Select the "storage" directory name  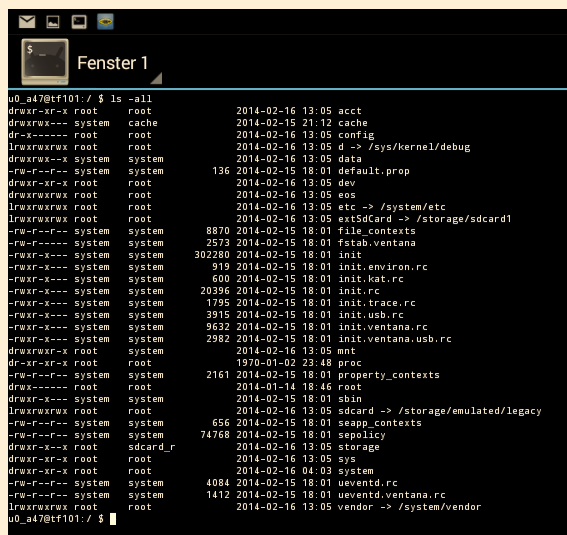359,447
